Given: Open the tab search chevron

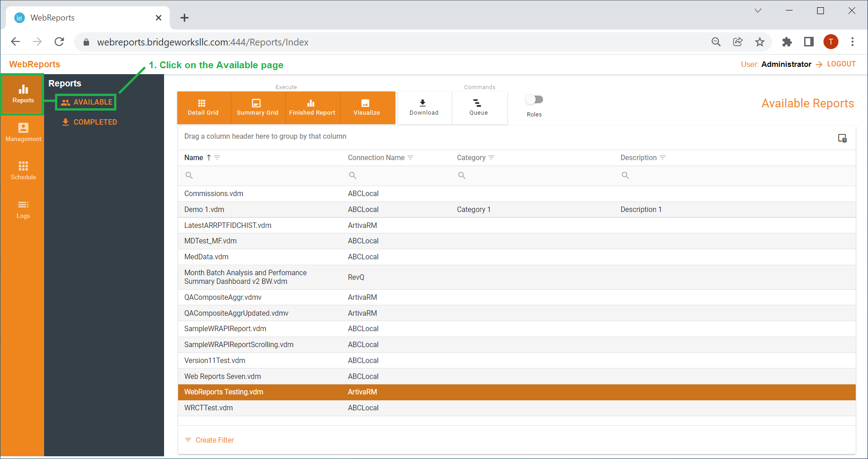Looking at the screenshot, I should pos(758,10).
